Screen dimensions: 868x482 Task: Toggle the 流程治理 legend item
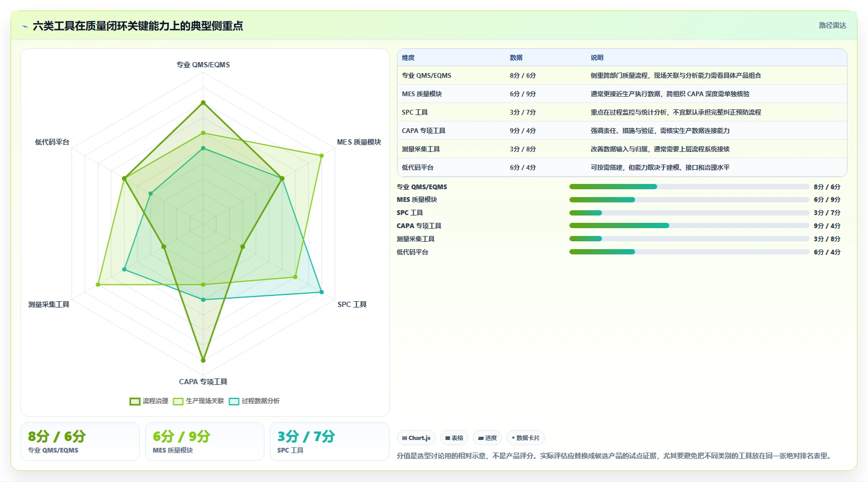click(x=149, y=401)
